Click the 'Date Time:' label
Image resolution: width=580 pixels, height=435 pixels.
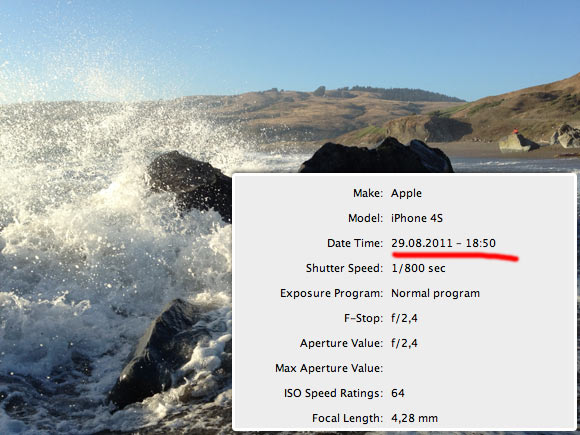coord(355,243)
